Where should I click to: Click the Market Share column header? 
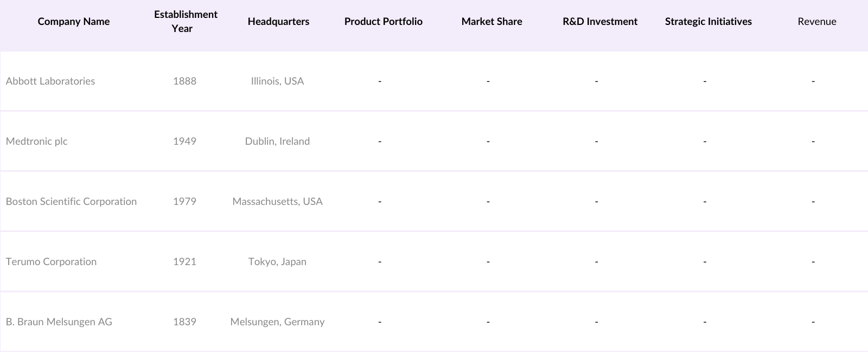pyautogui.click(x=492, y=22)
